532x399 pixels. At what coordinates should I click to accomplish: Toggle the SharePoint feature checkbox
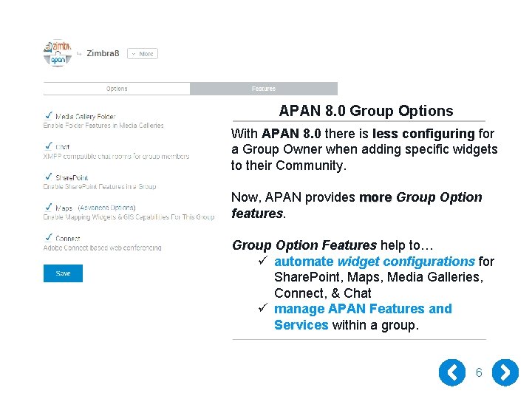click(49, 177)
